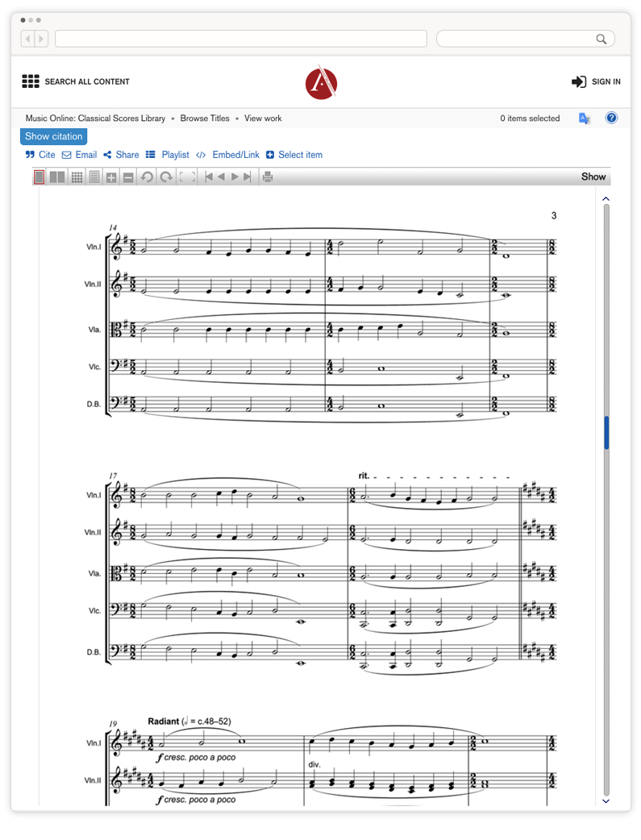Zoom out of the score
Image resolution: width=641 pixels, height=840 pixels.
[128, 177]
